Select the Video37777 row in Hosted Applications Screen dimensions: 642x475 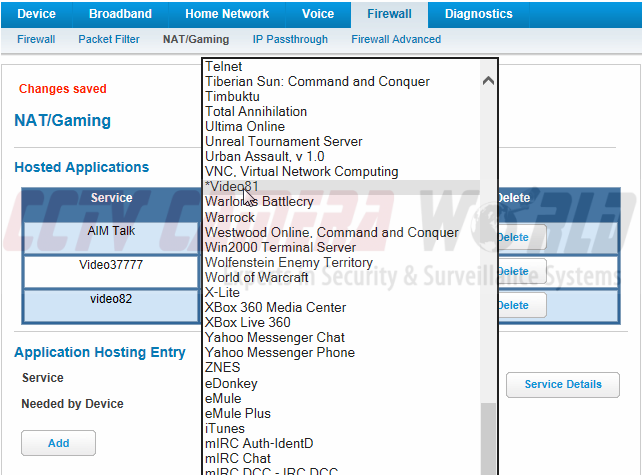click(111, 266)
